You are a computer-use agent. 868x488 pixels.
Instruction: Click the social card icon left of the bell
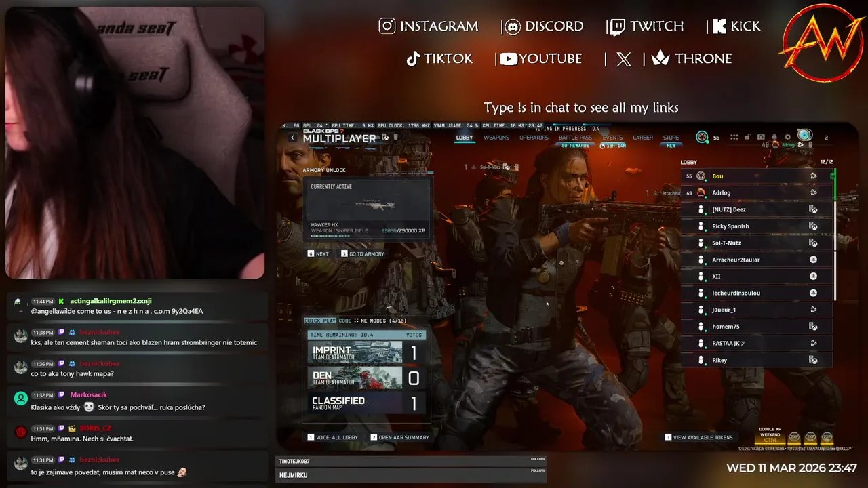[761, 137]
